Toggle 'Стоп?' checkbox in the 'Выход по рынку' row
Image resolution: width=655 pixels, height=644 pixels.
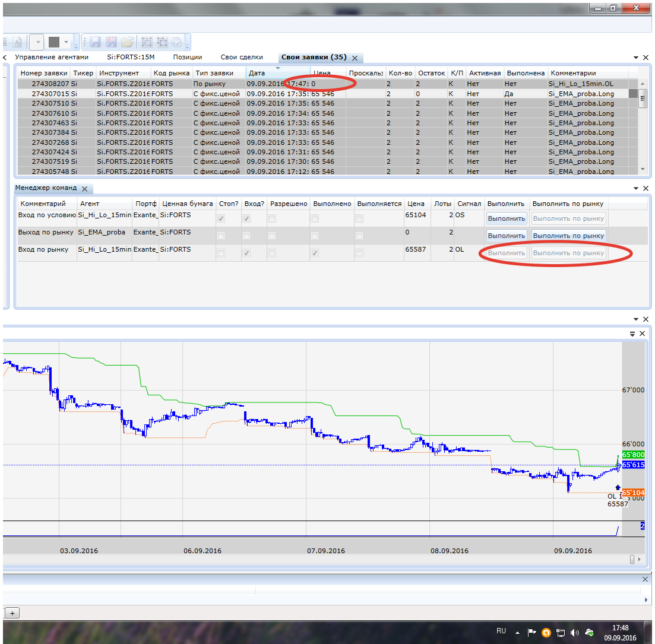(222, 236)
